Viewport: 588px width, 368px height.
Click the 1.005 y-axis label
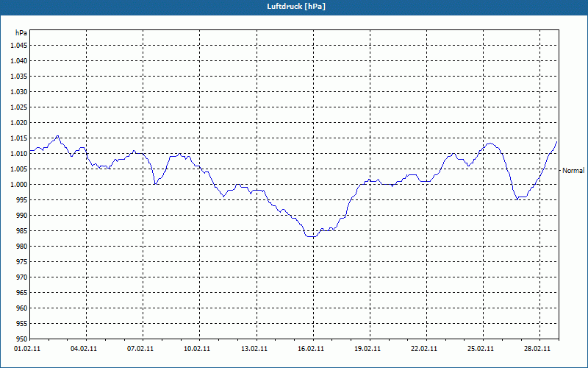(x=19, y=169)
